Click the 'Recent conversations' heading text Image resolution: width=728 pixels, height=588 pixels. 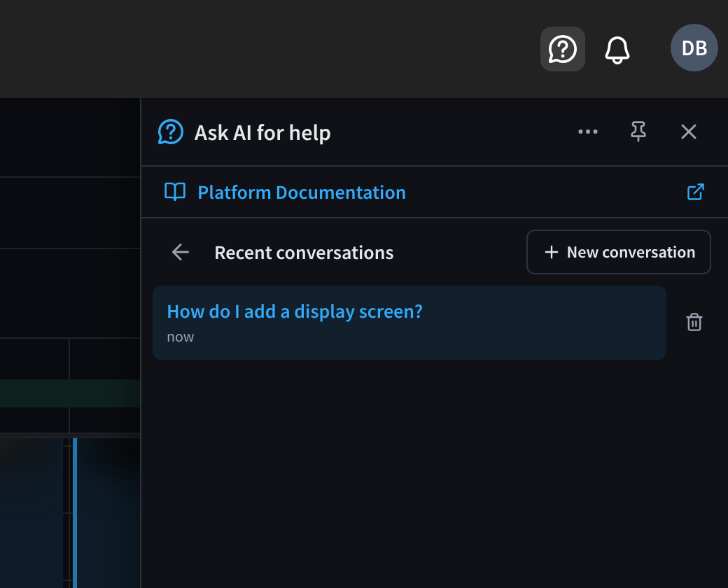click(x=304, y=253)
